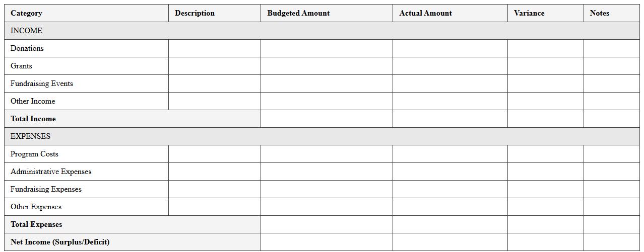
Task: Select the Notes column header
Action: click(x=600, y=13)
